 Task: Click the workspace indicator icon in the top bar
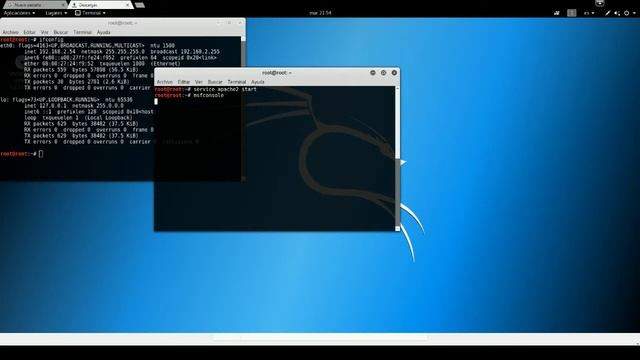tap(571, 13)
